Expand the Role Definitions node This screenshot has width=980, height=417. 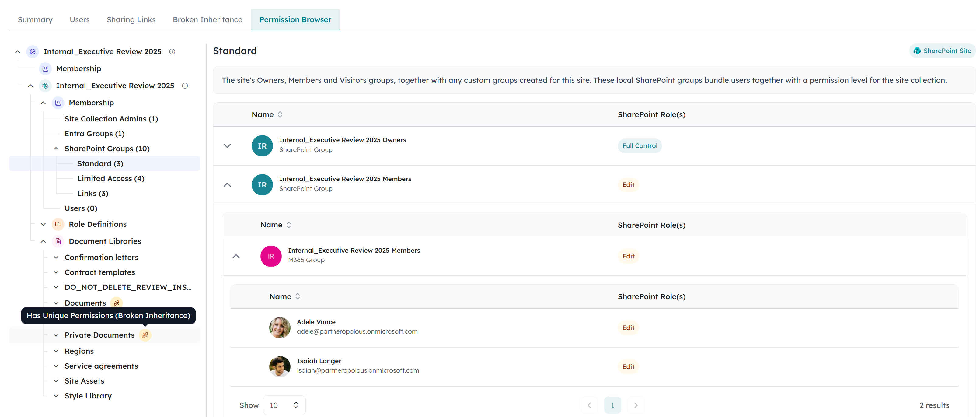pos(44,224)
